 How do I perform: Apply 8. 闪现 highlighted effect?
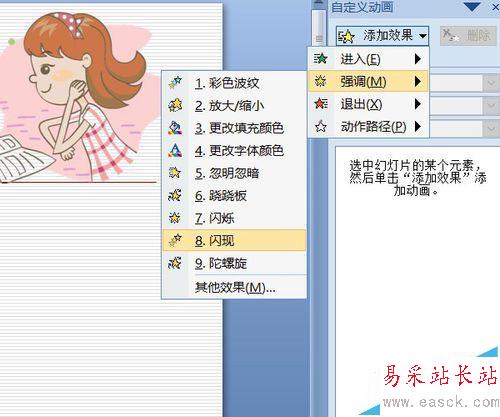point(234,240)
